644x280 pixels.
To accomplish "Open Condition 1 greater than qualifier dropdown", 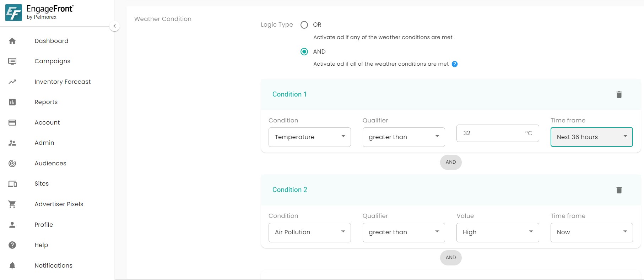I will pos(404,137).
